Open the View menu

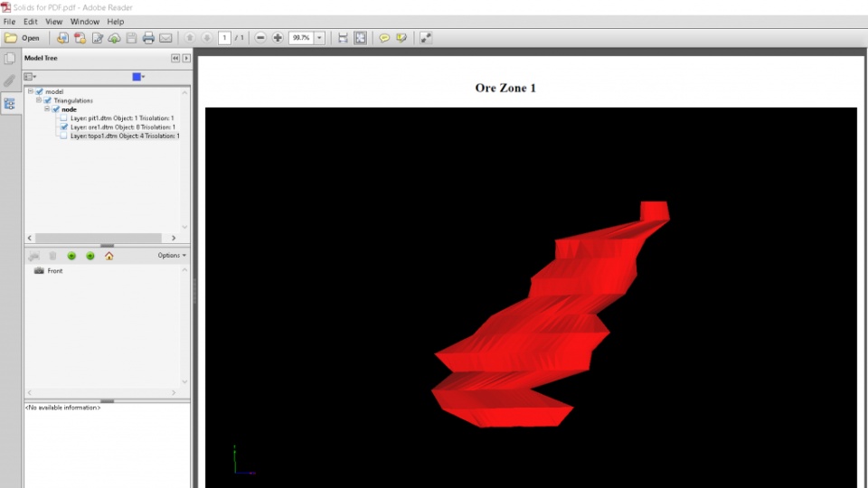click(x=53, y=22)
